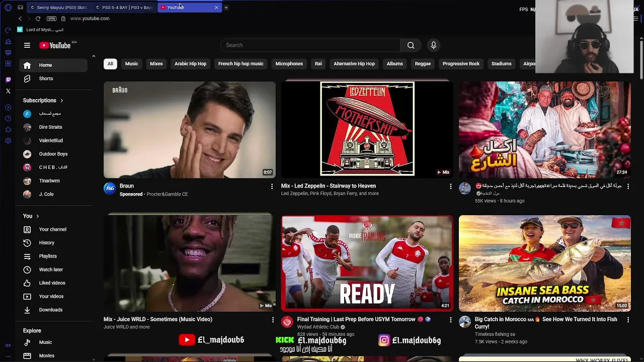Collapse the sidebar with the up caret

click(94, 56)
